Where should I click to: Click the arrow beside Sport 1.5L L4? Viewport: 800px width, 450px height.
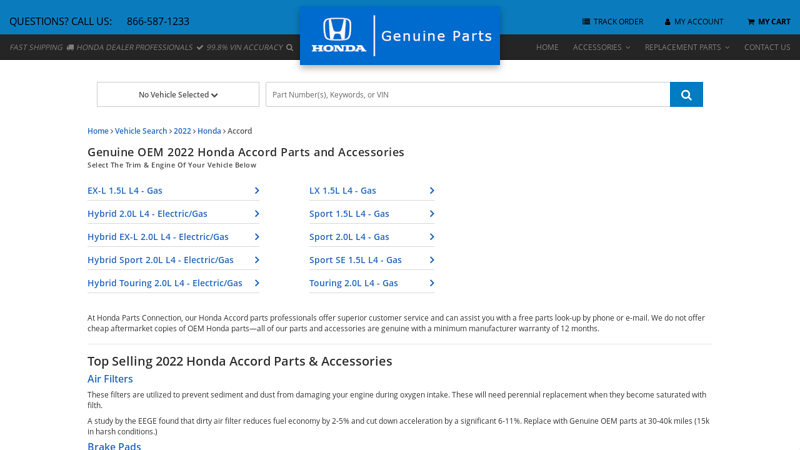point(432,214)
